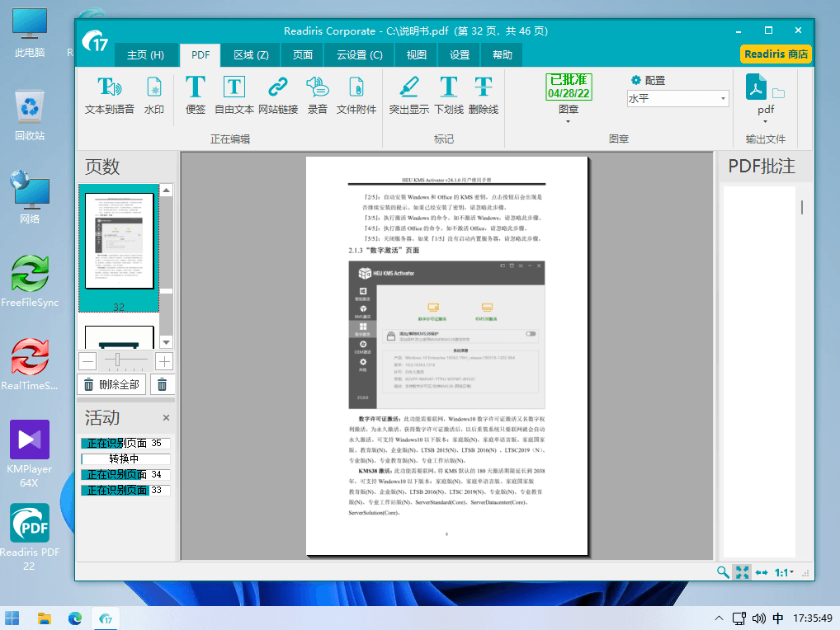Apply underline markup (下划线)
The width and height of the screenshot is (840, 630).
click(x=448, y=95)
